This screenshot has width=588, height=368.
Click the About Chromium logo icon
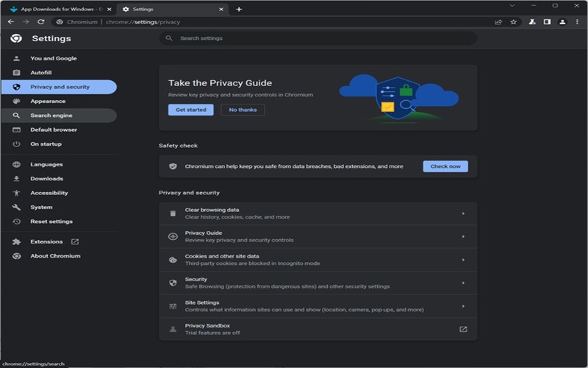pos(16,256)
